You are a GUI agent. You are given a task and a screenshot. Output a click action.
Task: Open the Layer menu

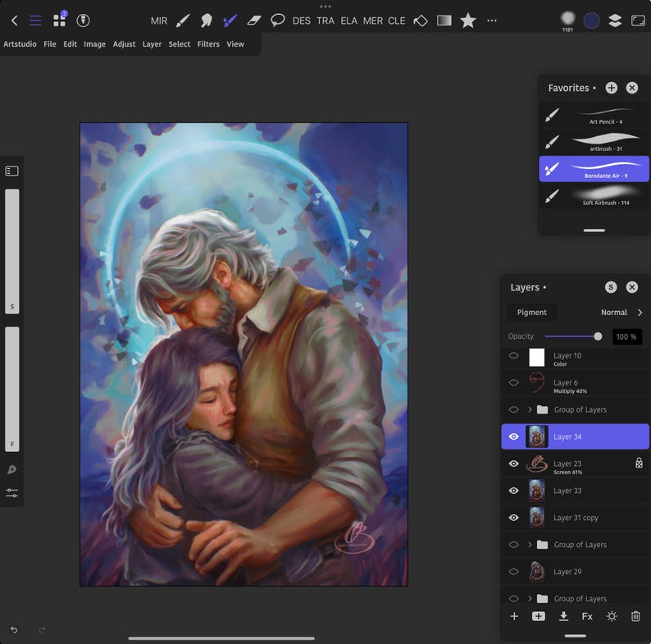(152, 44)
